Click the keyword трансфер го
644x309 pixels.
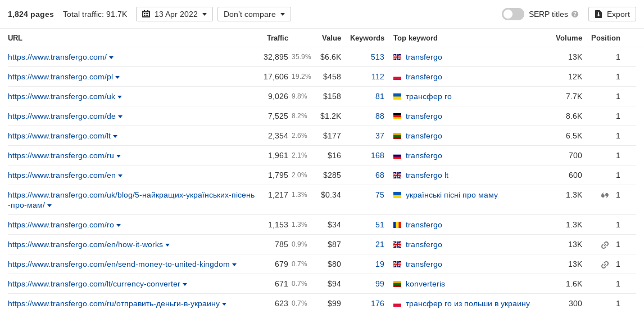point(428,97)
